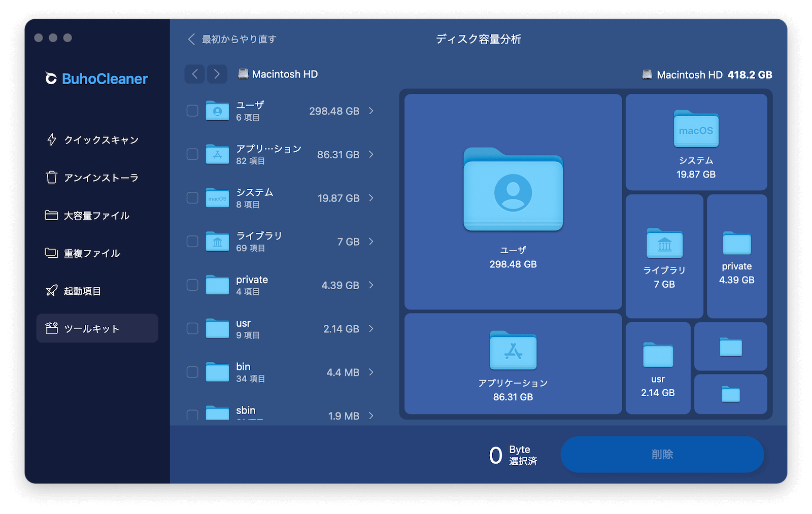Check the システム folder checkbox
The image size is (812, 514).
click(192, 198)
